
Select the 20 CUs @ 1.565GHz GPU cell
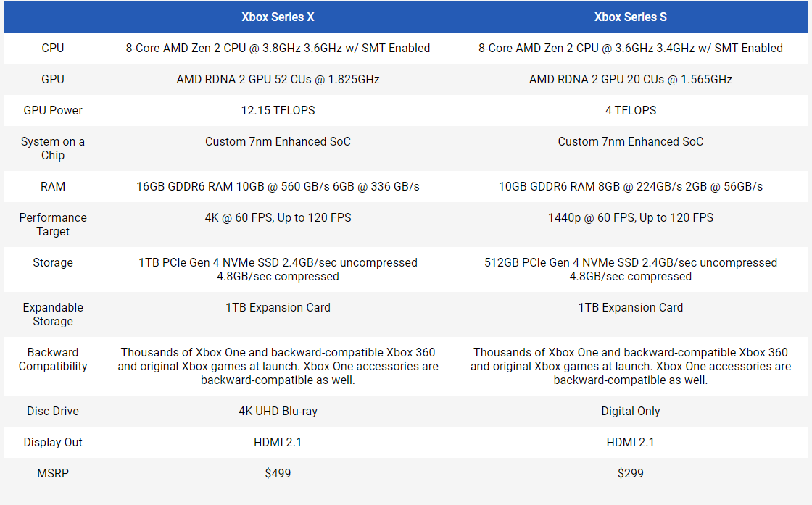point(630,79)
